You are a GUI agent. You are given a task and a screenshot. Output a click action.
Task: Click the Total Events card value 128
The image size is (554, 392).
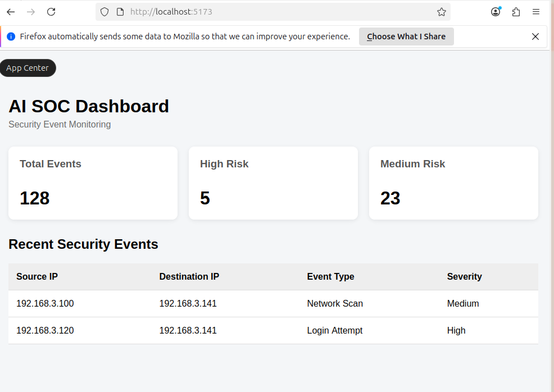point(35,198)
